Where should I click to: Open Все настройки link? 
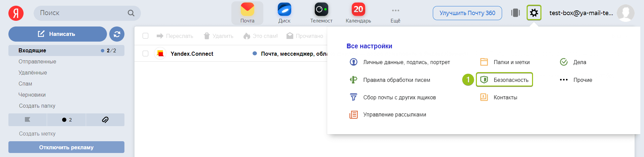[369, 46]
